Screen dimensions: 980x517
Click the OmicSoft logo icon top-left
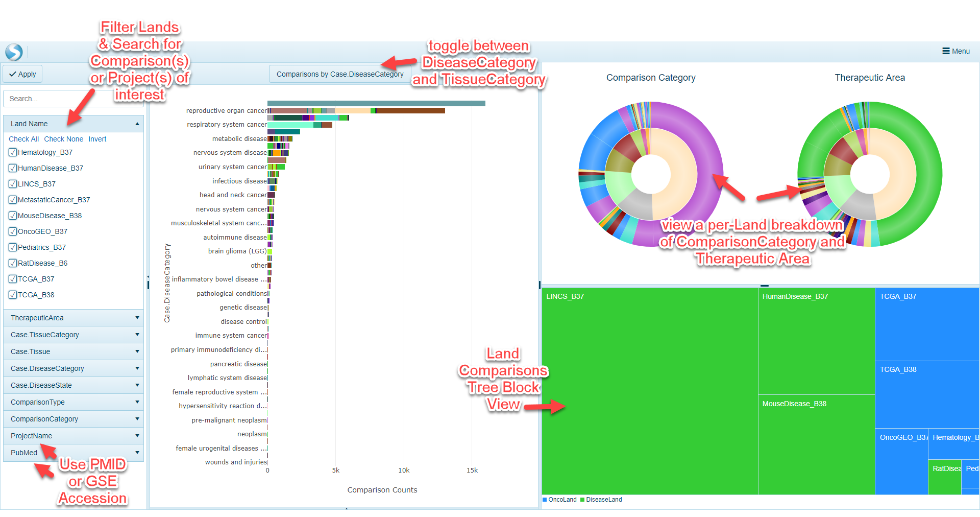(14, 52)
